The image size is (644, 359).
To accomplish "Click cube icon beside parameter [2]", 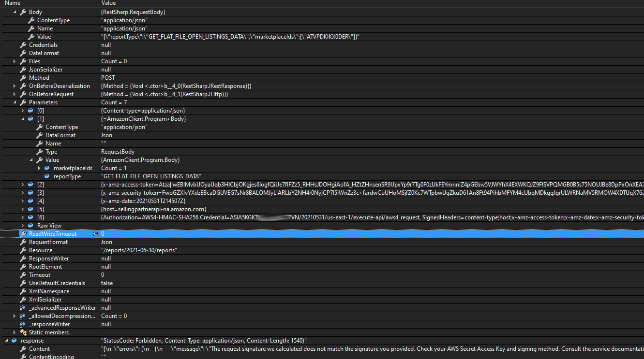I will 31,185.
